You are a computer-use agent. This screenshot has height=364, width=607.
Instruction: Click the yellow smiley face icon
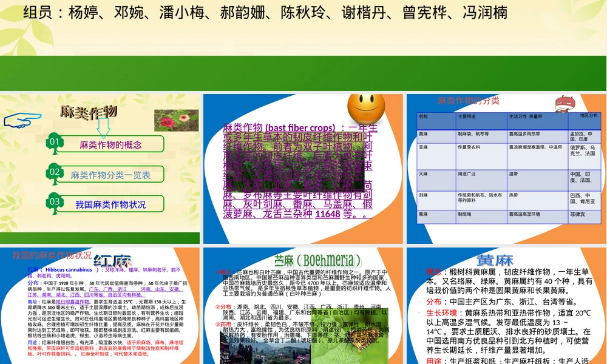point(366,108)
